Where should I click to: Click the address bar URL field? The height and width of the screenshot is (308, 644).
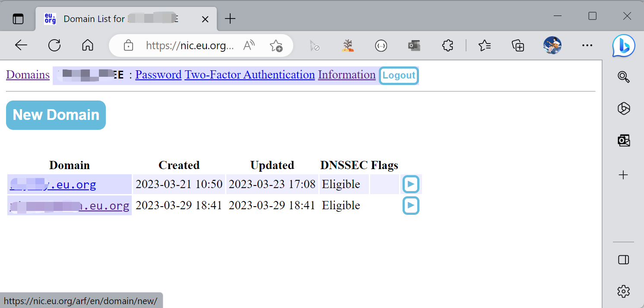point(190,45)
